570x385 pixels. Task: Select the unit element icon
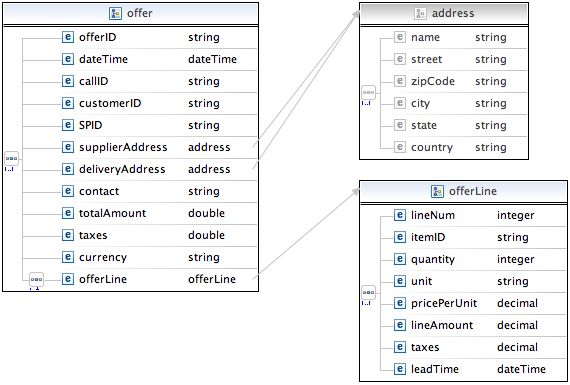click(400, 281)
